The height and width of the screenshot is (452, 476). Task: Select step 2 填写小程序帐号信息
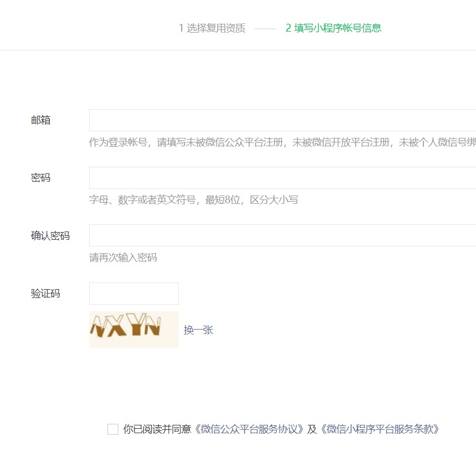[333, 28]
